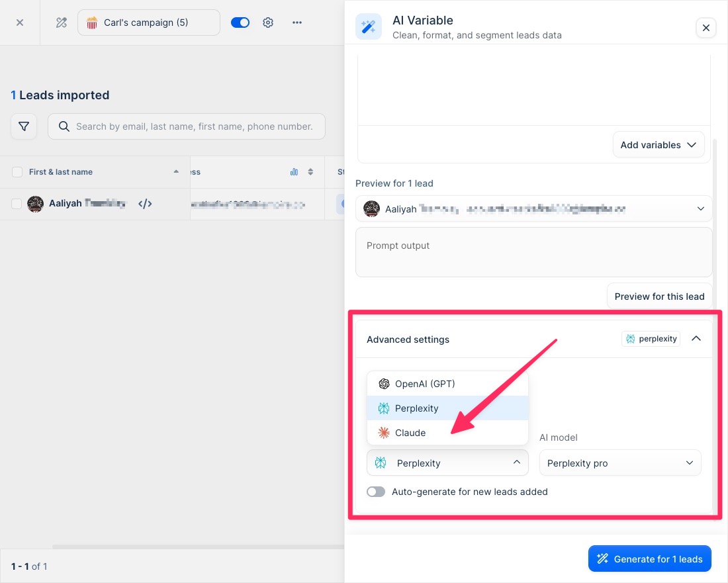
Task: Click the bar chart icon in column header
Action: [294, 172]
